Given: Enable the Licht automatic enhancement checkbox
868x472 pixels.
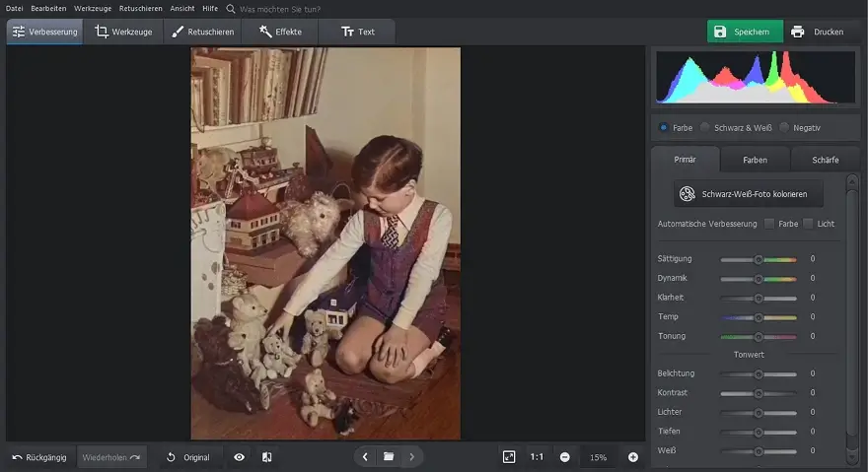Looking at the screenshot, I should (x=808, y=224).
